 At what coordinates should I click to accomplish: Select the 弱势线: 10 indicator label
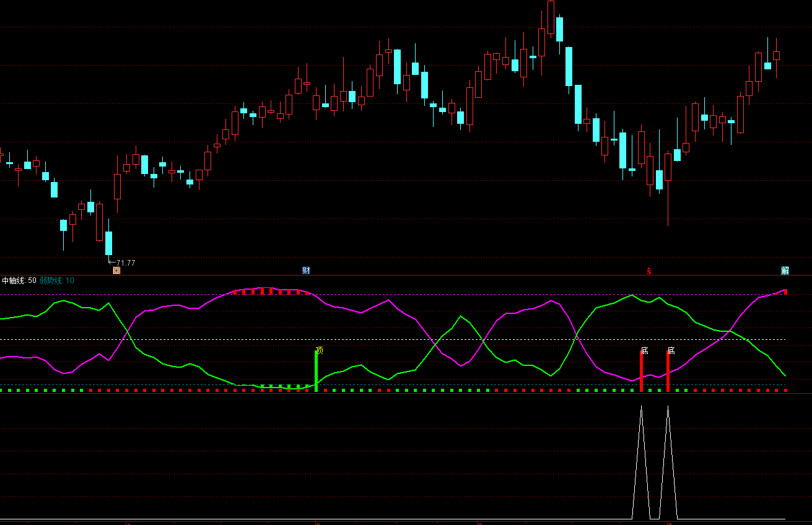(x=57, y=280)
